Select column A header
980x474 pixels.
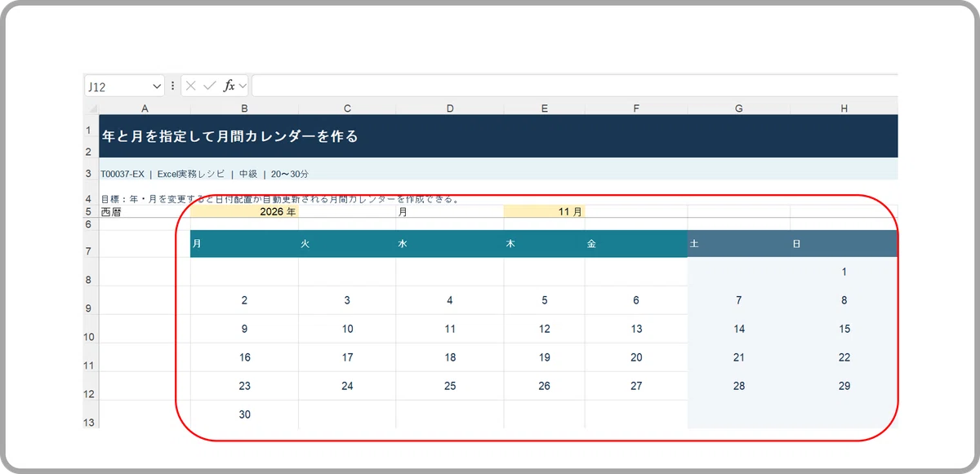145,108
